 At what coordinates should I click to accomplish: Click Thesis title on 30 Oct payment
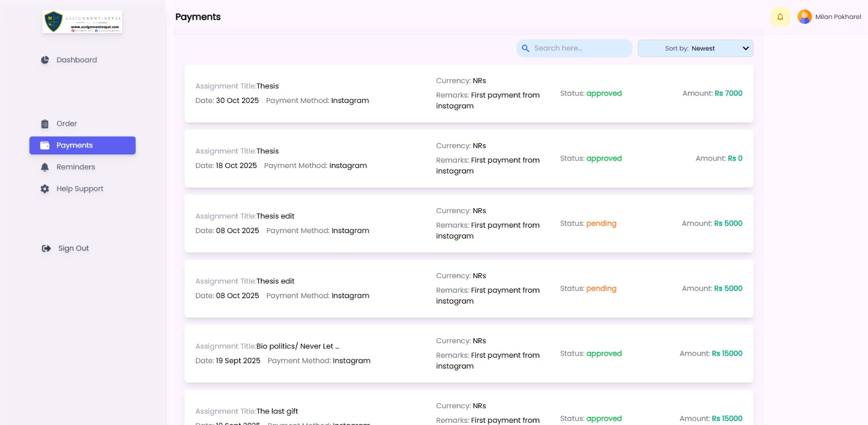point(267,86)
